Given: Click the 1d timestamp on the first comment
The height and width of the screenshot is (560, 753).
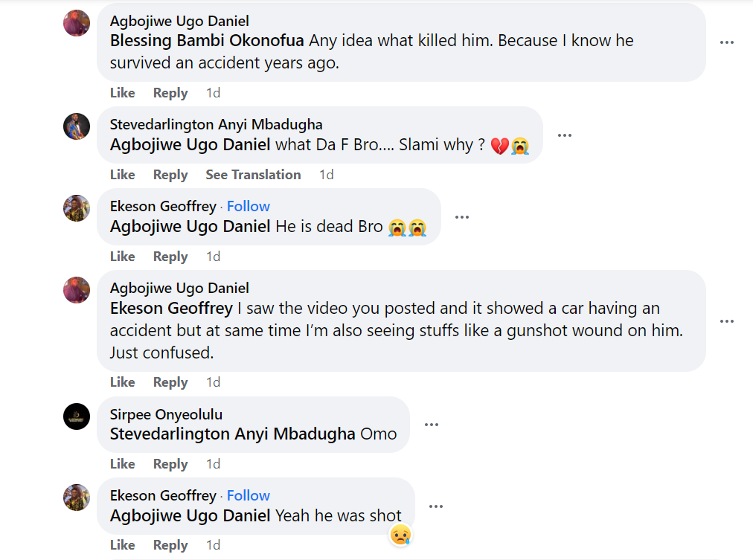Looking at the screenshot, I should 212,92.
